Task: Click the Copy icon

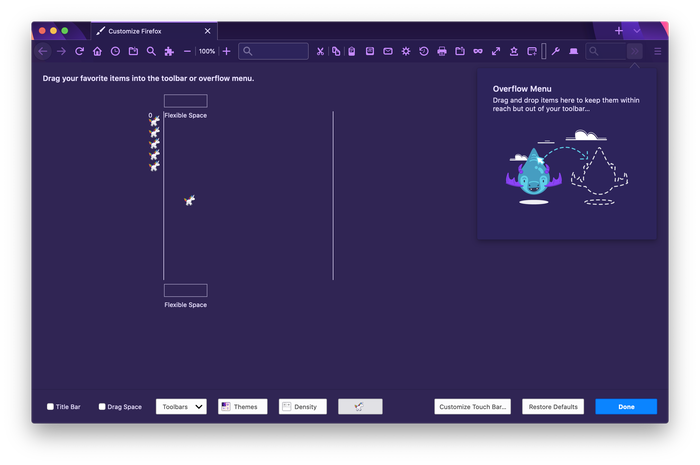Action: click(x=336, y=51)
